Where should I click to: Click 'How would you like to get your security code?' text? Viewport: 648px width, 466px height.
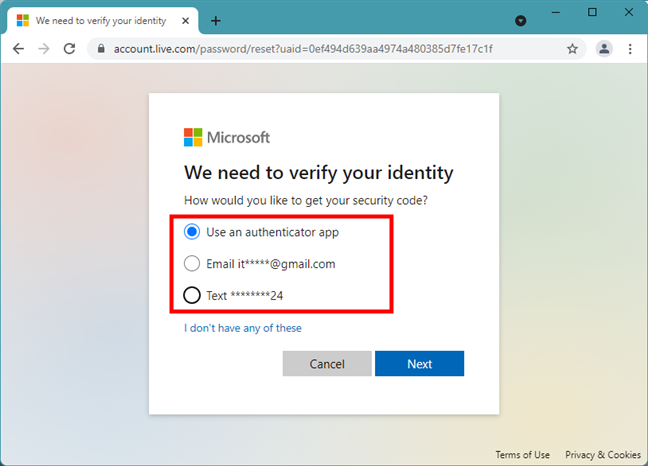pyautogui.click(x=306, y=200)
